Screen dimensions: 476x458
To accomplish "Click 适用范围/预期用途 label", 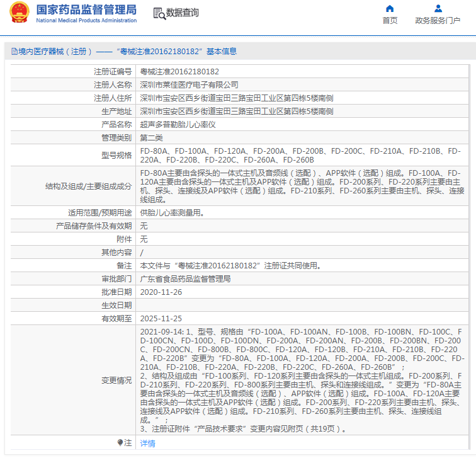I will click(x=100, y=212).
